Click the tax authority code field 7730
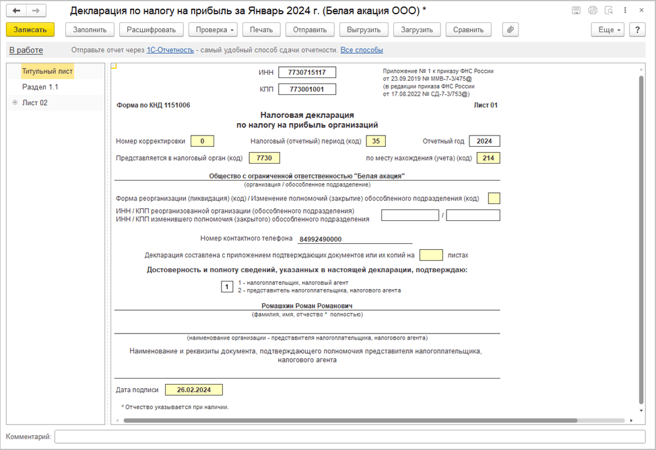This screenshot has height=450, width=656. pyautogui.click(x=264, y=158)
